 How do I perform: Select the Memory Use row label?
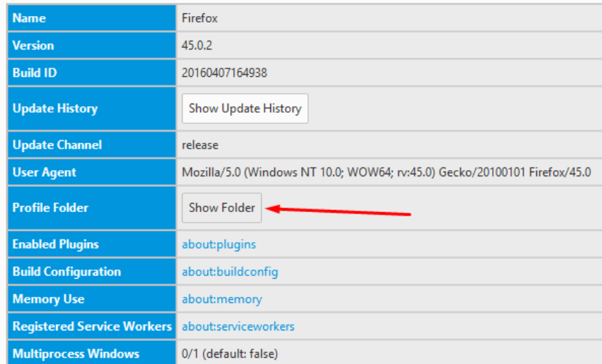point(48,299)
